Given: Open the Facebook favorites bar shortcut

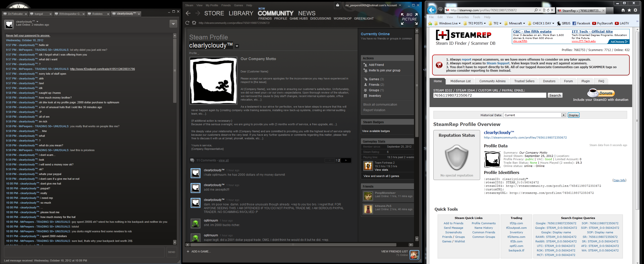Looking at the screenshot, I should click(581, 23).
